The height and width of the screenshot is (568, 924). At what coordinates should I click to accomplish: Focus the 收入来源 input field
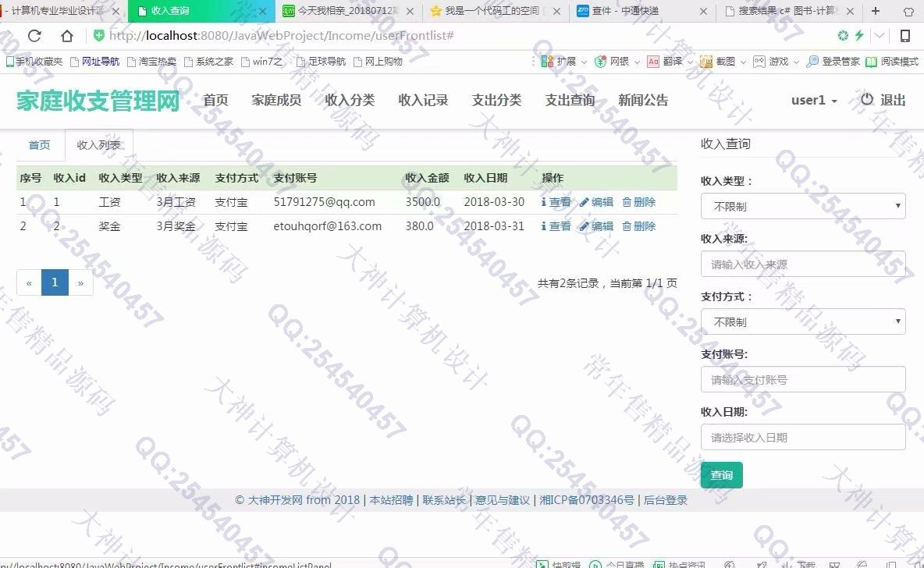(803, 264)
